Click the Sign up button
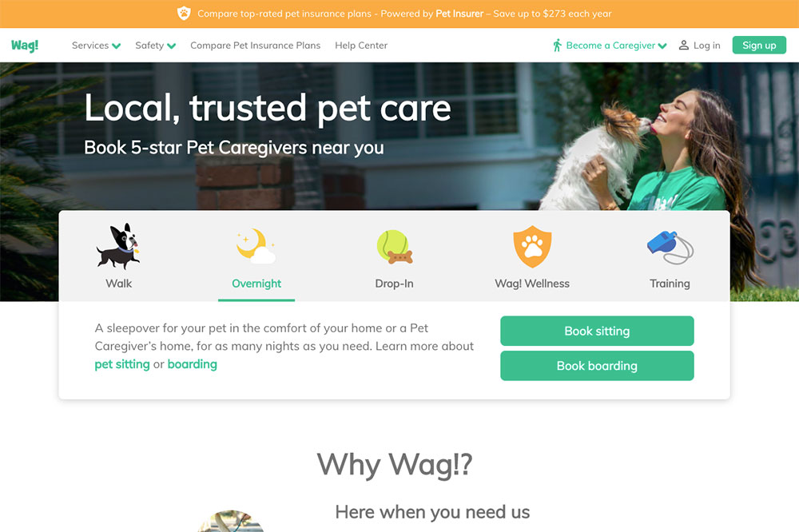The image size is (799, 532). (x=759, y=46)
